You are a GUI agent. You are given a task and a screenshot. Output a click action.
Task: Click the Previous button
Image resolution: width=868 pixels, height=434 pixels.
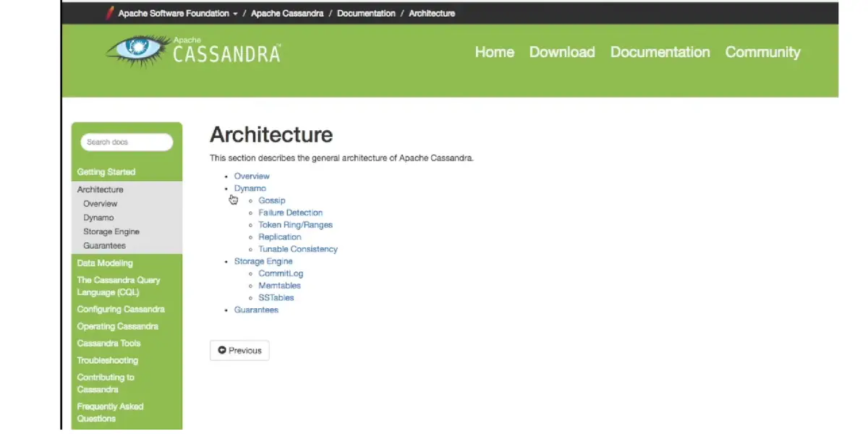(x=239, y=350)
